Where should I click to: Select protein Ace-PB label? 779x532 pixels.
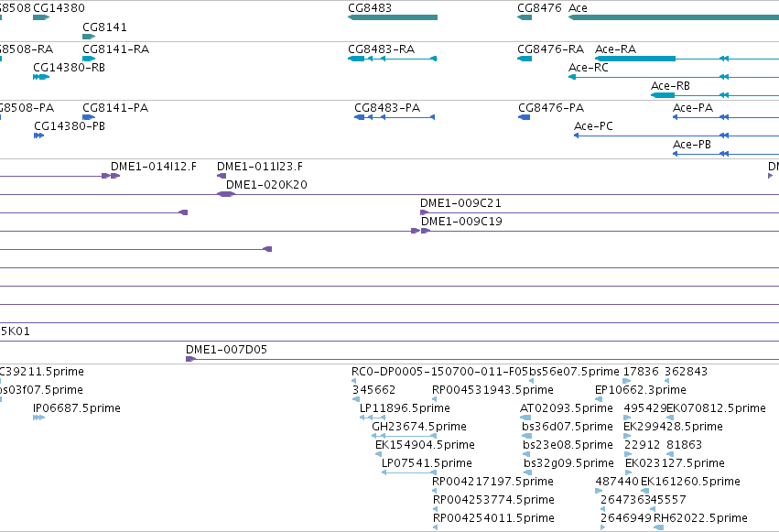click(x=691, y=145)
